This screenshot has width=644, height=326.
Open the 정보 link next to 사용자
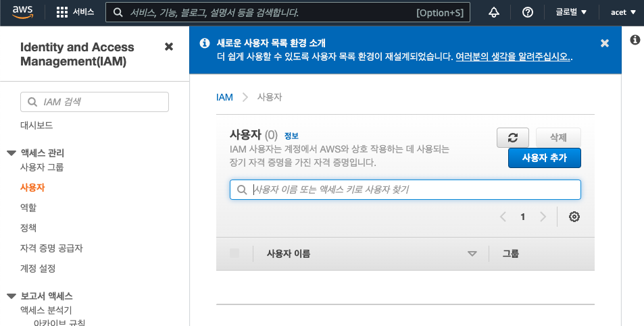click(x=291, y=136)
